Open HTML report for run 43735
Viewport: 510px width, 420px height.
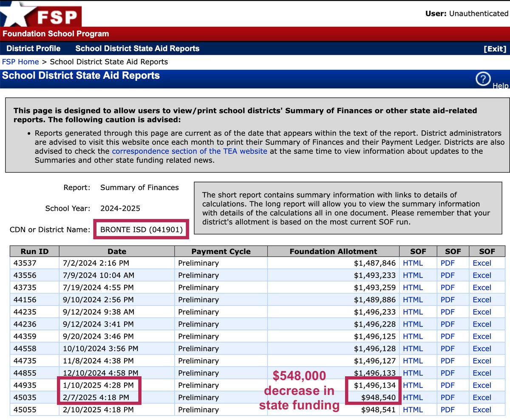pos(413,287)
